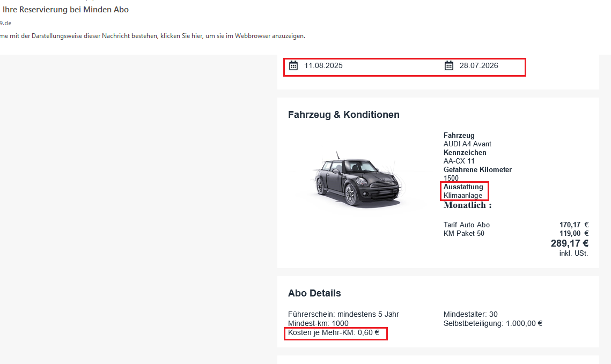This screenshot has height=364, width=611.
Task: Click the calendar icon beside 11.08.2025
Action: [x=293, y=65]
